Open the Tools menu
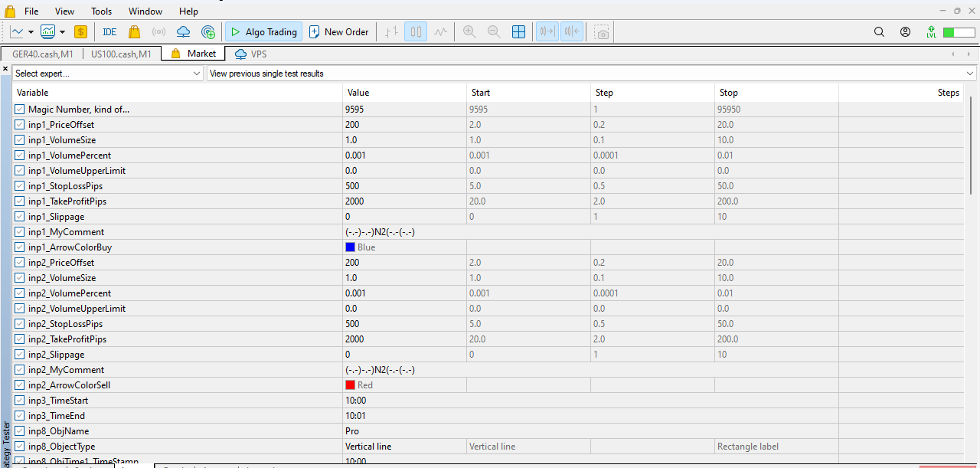The image size is (980, 468). click(x=101, y=11)
